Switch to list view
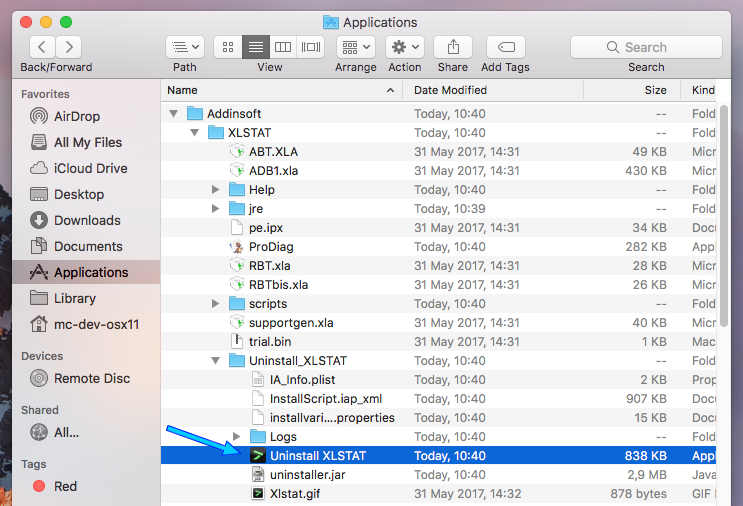The image size is (743, 506). point(256,47)
